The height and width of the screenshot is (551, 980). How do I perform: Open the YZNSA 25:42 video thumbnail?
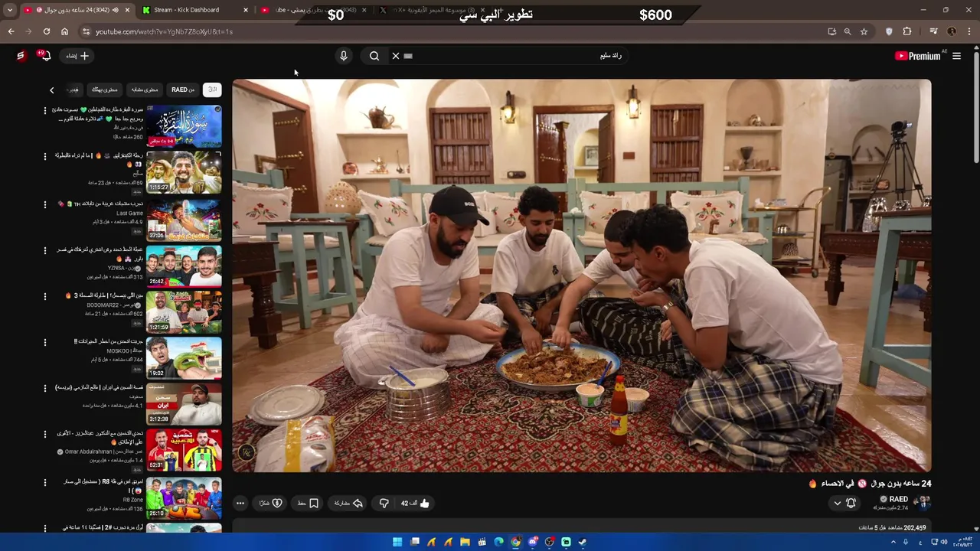tap(184, 266)
